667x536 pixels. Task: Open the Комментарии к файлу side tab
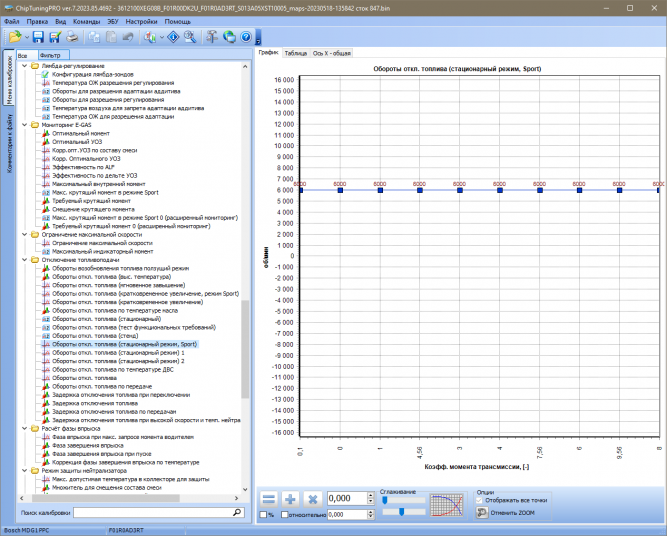click(x=9, y=143)
